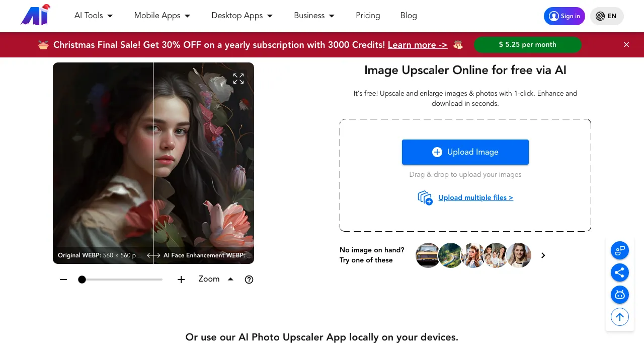The image size is (644, 343).
Task: Click 'Drag & drop to upload your images' text
Action: (x=465, y=175)
